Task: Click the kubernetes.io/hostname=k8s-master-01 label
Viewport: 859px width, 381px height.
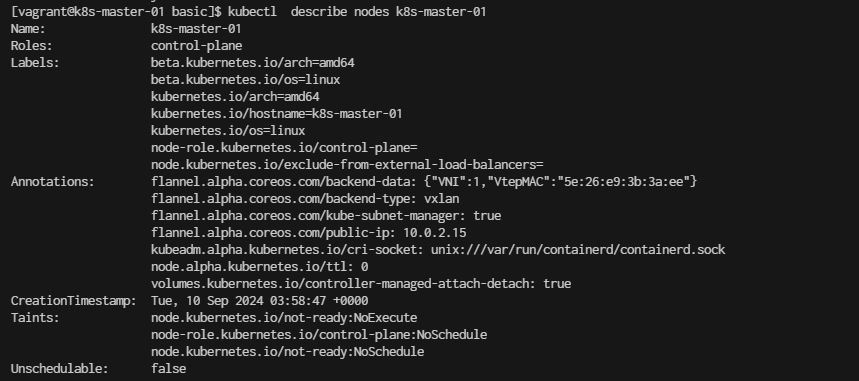Action: click(277, 113)
